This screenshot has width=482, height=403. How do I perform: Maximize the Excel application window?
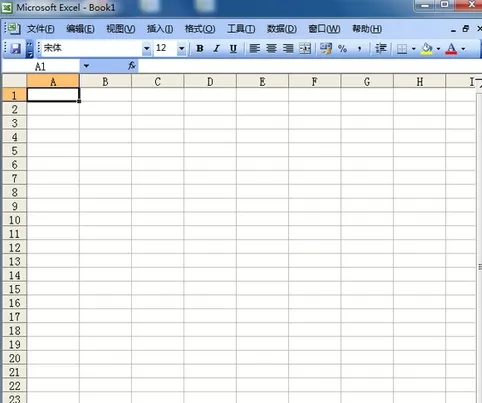445,5
